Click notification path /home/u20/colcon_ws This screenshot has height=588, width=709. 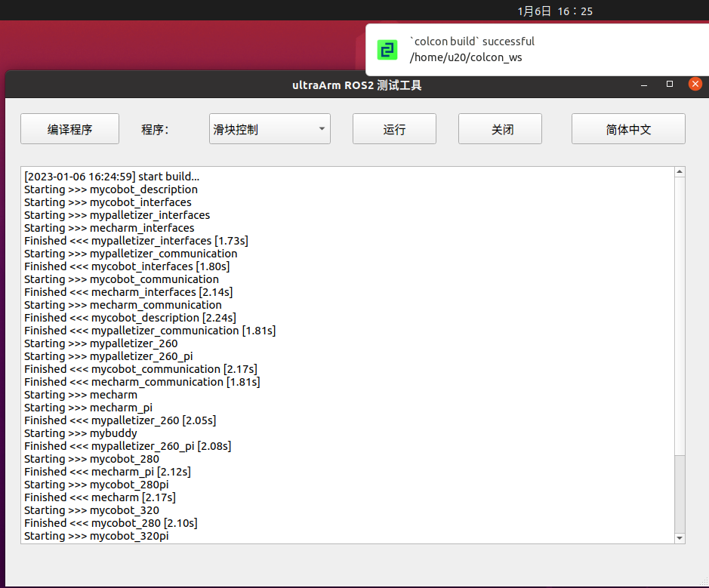(466, 57)
